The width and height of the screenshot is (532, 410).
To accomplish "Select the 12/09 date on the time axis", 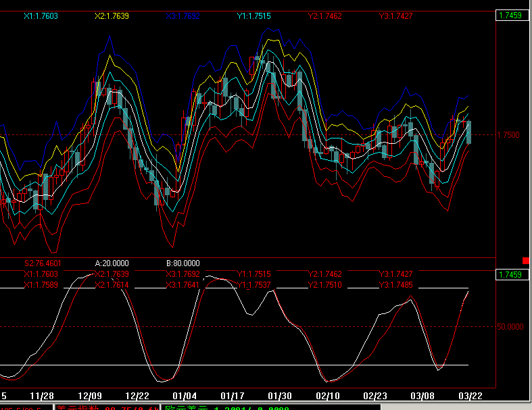I will (90, 396).
